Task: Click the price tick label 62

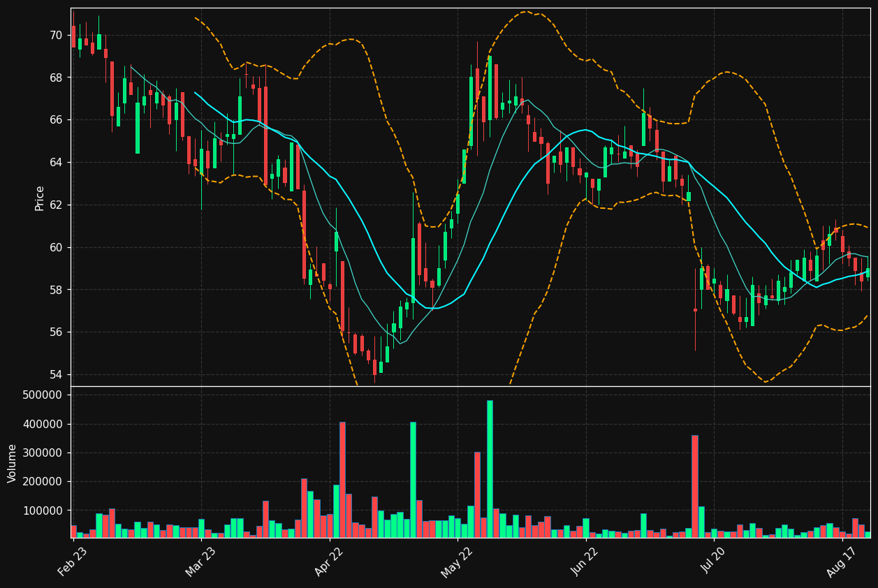Action: (56, 205)
